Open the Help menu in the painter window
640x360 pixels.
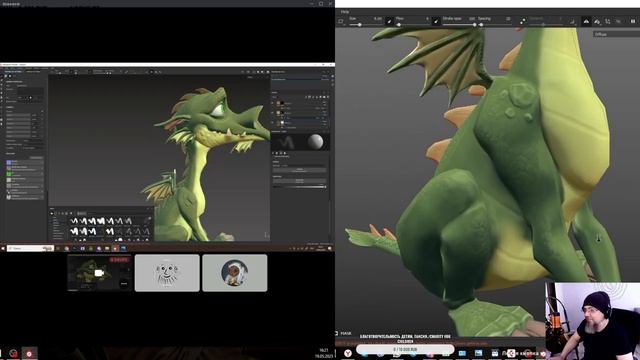(x=345, y=12)
